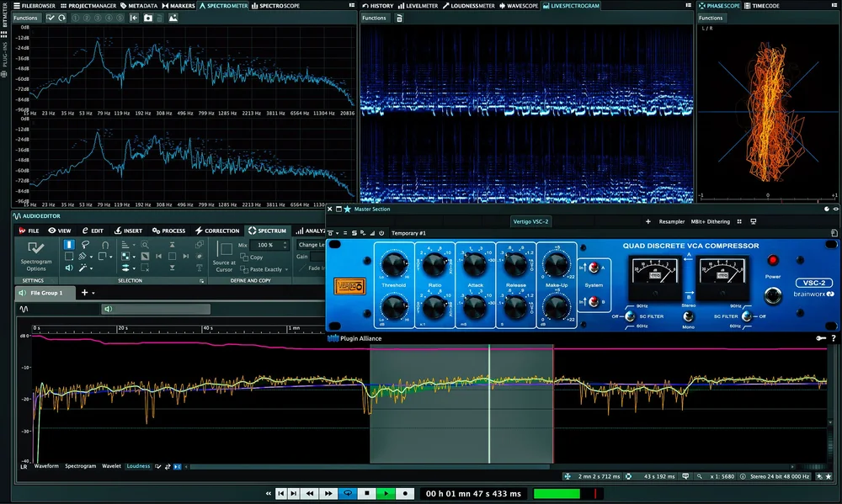The width and height of the screenshot is (842, 504).
Task: Expand the add file group dropdown arrow
Action: pyautogui.click(x=93, y=293)
